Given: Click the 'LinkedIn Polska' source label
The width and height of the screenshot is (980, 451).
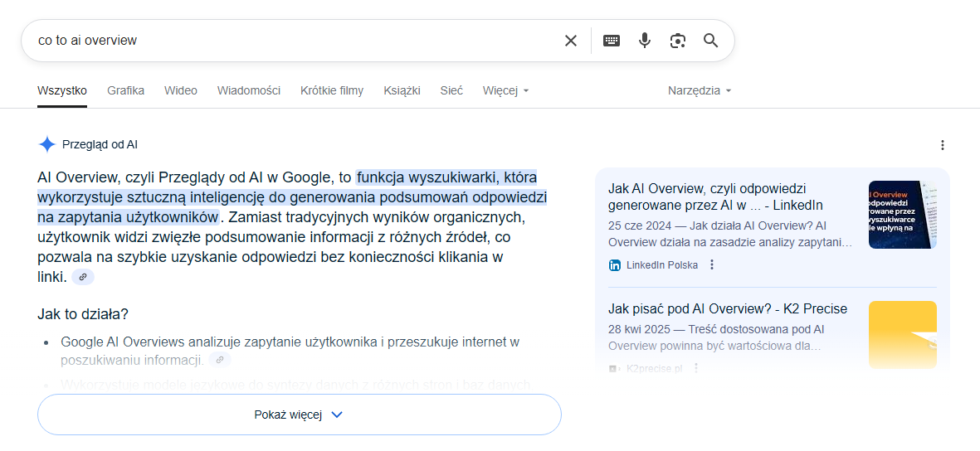Looking at the screenshot, I should click(662, 264).
